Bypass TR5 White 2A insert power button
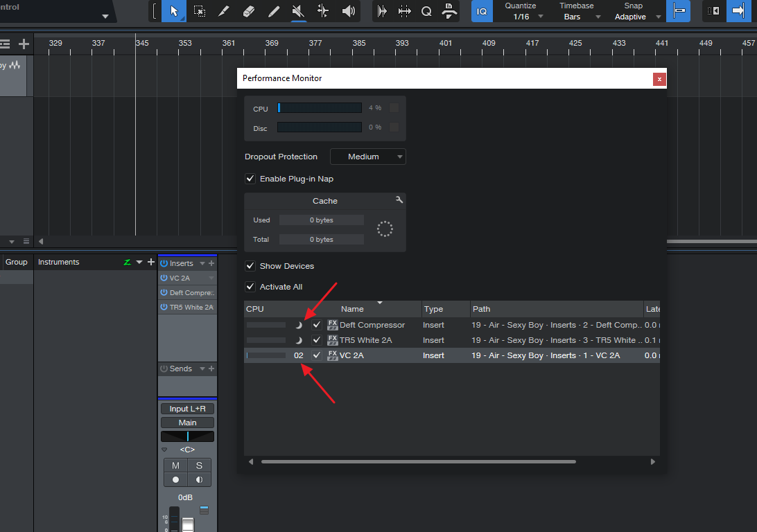 tap(164, 307)
